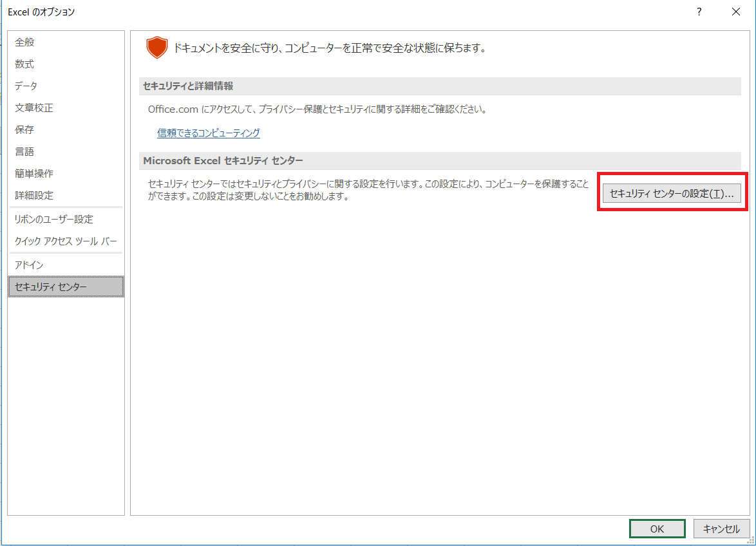The image size is (756, 546).
Task: Click the セキュリティ センターの設定 button
Action: click(x=671, y=193)
